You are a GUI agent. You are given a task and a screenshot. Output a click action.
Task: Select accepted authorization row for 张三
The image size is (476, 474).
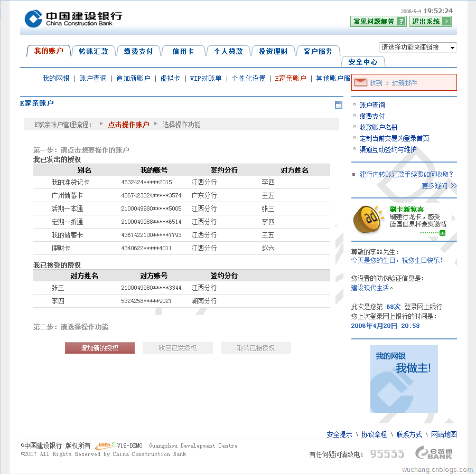click(x=182, y=288)
